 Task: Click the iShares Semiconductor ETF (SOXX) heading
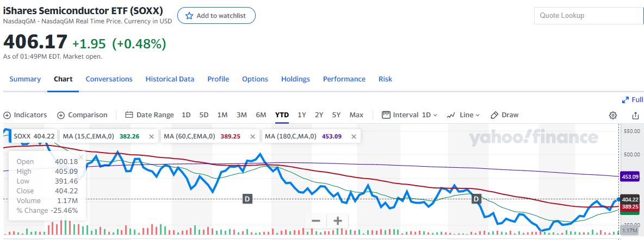pyautogui.click(x=83, y=11)
